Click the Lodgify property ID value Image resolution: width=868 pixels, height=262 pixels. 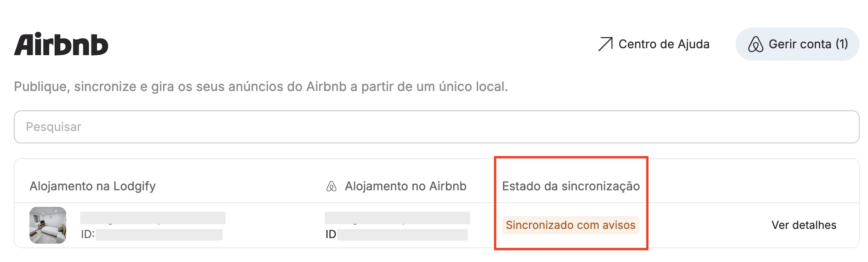(160, 235)
